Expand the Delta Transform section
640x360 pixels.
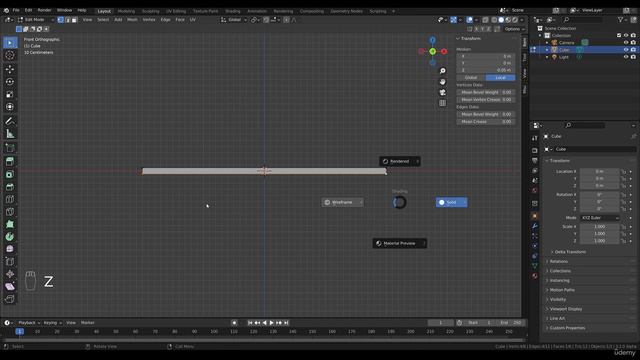[570, 252]
